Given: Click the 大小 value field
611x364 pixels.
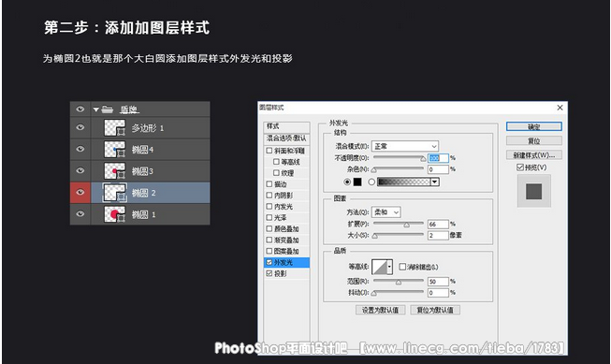Looking at the screenshot, I should [439, 236].
